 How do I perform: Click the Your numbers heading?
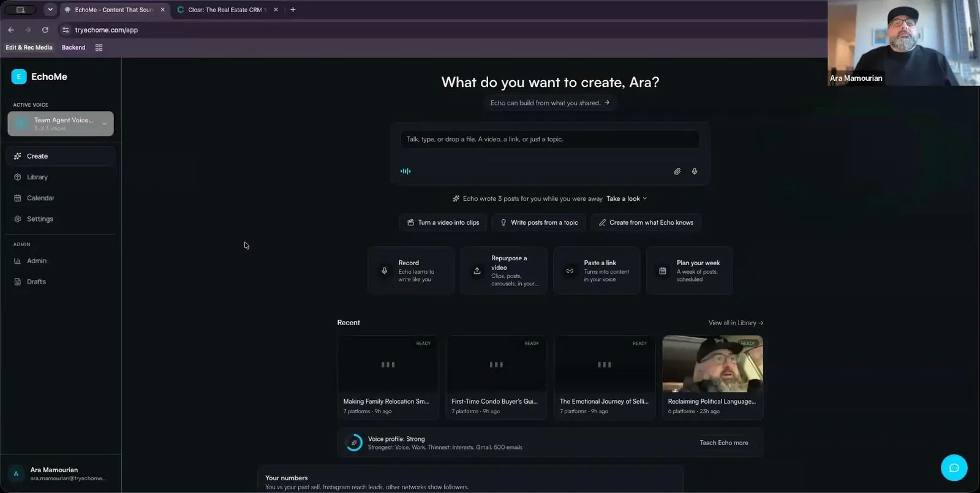tap(287, 478)
